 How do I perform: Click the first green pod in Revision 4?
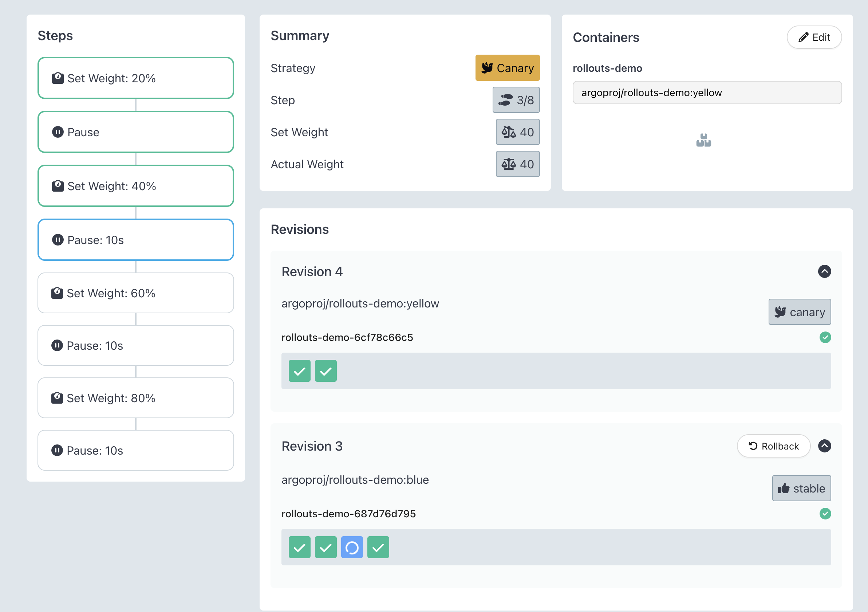coord(299,371)
